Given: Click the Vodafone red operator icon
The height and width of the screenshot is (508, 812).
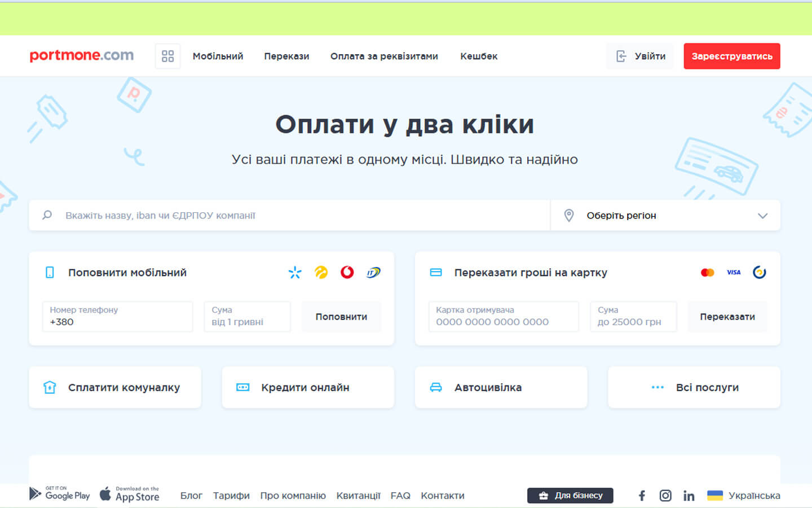Looking at the screenshot, I should [x=347, y=273].
